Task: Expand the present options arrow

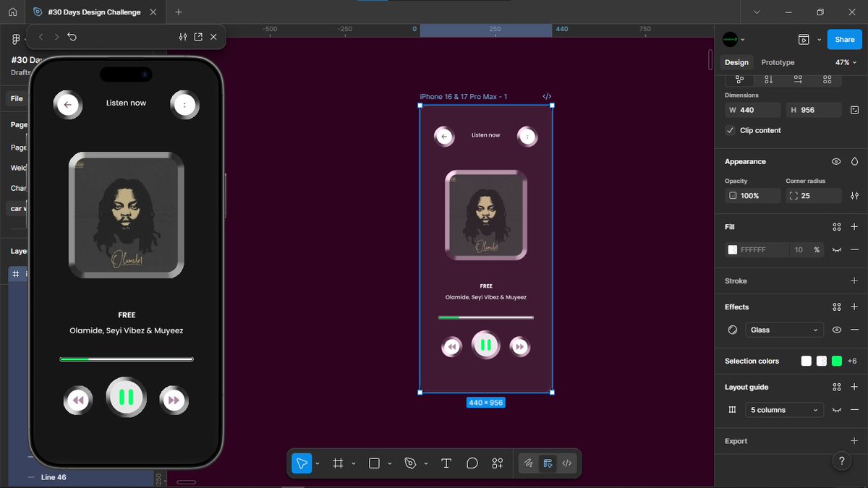Action: click(819, 40)
